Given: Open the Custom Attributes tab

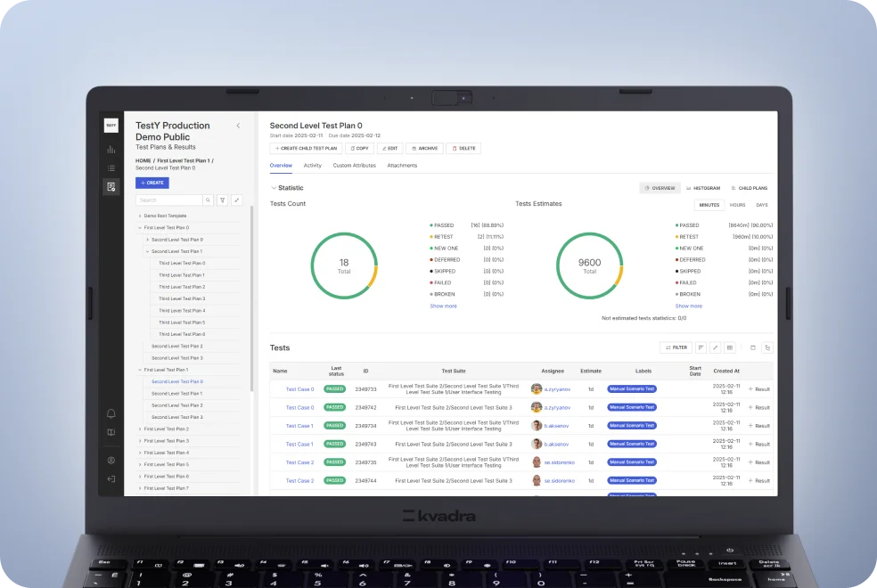Looking at the screenshot, I should 354,166.
